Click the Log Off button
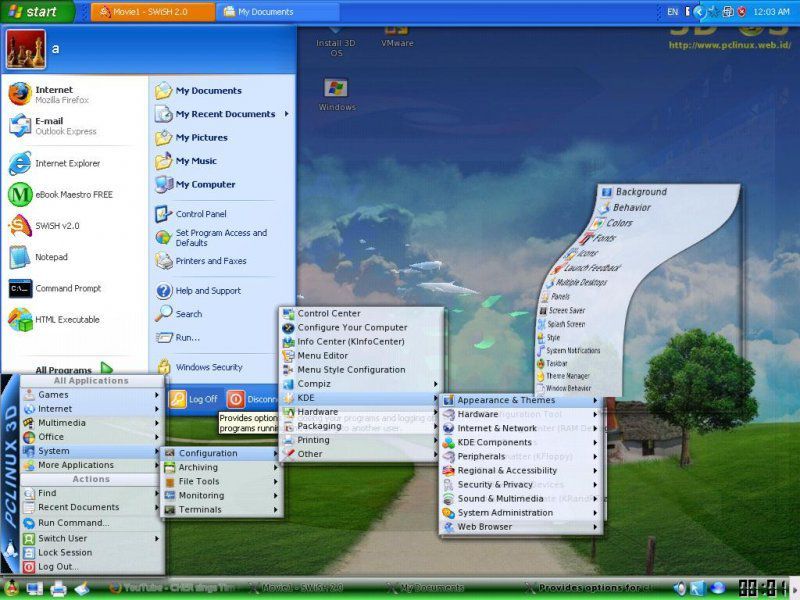This screenshot has width=800, height=600. [193, 399]
